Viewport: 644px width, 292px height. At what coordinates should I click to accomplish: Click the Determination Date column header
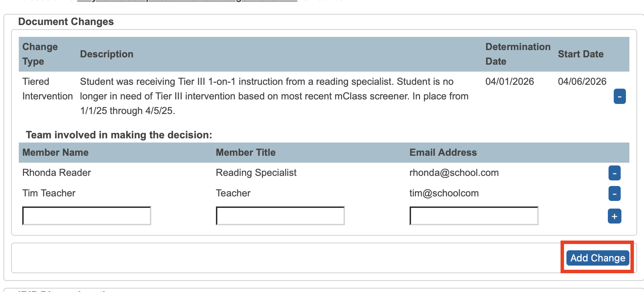pos(517,54)
